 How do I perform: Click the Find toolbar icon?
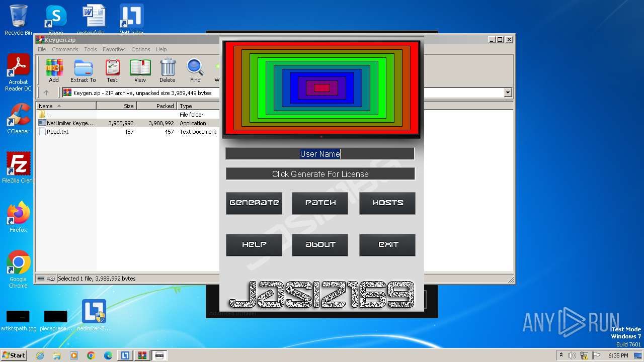point(195,71)
